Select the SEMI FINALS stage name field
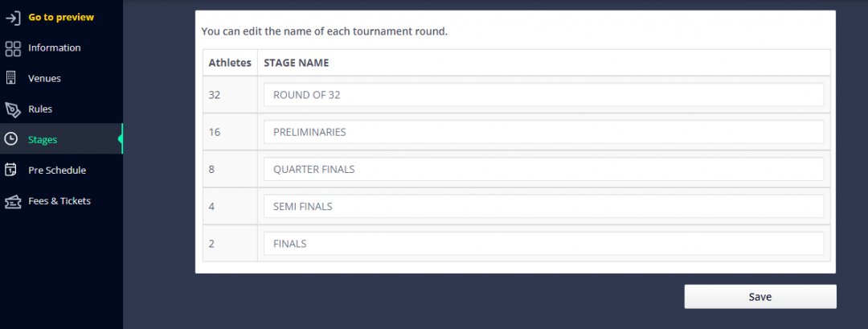868x329 pixels. 543,207
